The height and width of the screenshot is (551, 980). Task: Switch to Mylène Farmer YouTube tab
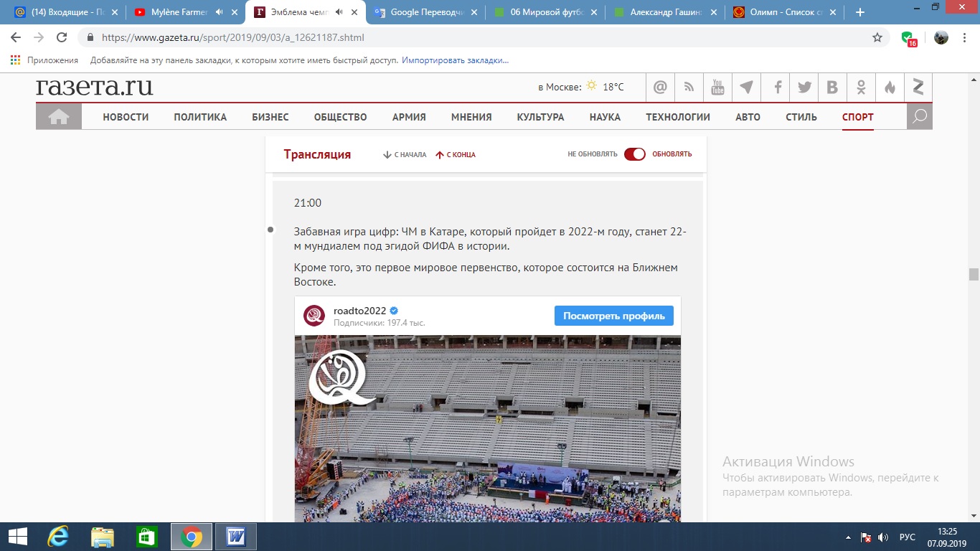185,12
